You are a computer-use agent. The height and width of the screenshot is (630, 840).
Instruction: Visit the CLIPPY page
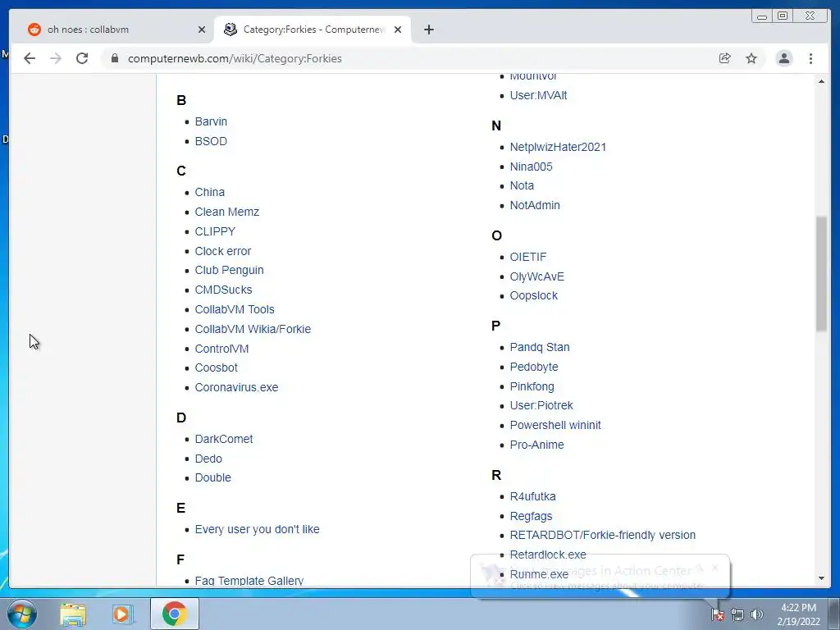215,231
